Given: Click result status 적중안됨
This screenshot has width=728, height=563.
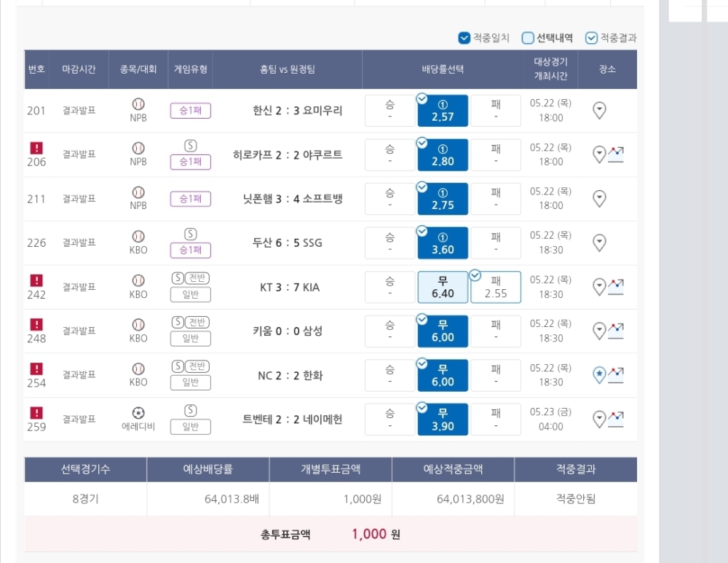Looking at the screenshot, I should (576, 499).
